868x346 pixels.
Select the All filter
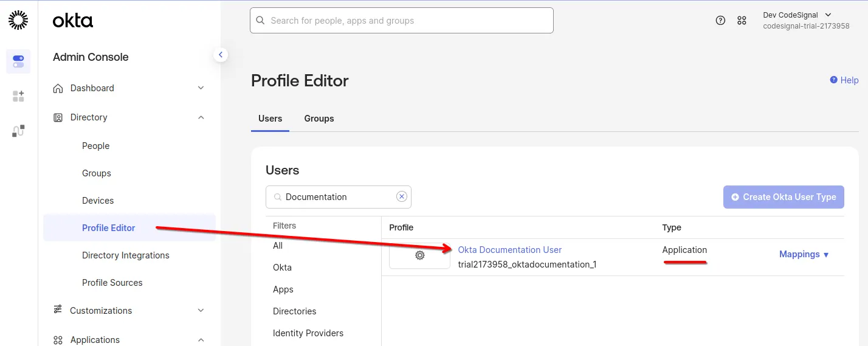[x=278, y=246]
